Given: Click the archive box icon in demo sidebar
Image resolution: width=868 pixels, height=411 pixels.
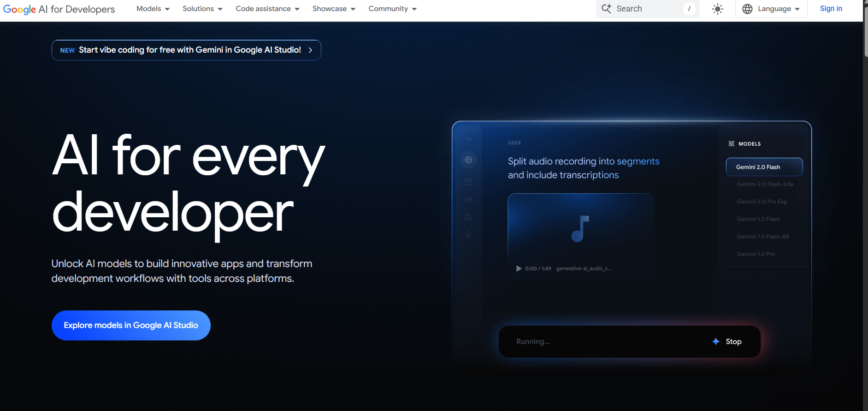Looking at the screenshot, I should pyautogui.click(x=468, y=182).
